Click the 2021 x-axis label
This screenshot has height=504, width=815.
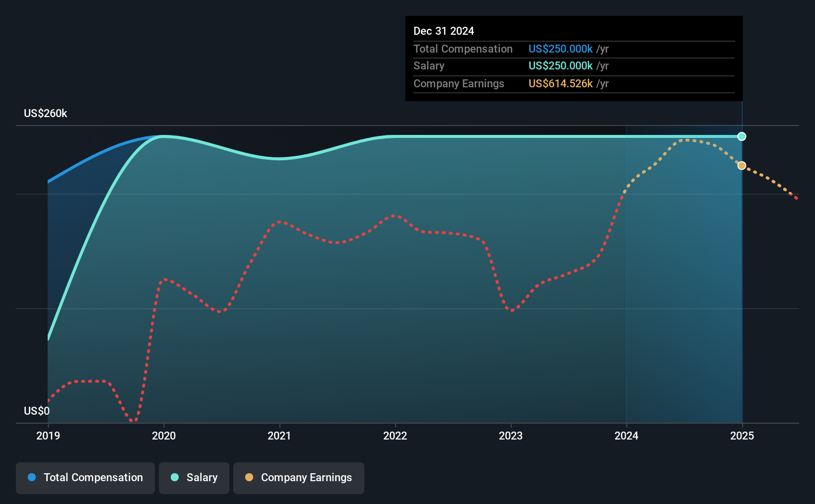(279, 436)
